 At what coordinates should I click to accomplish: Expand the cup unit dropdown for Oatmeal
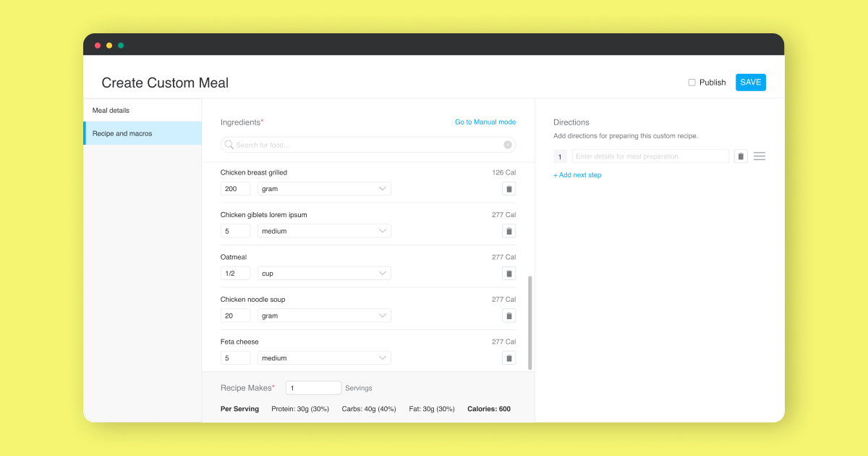(324, 274)
